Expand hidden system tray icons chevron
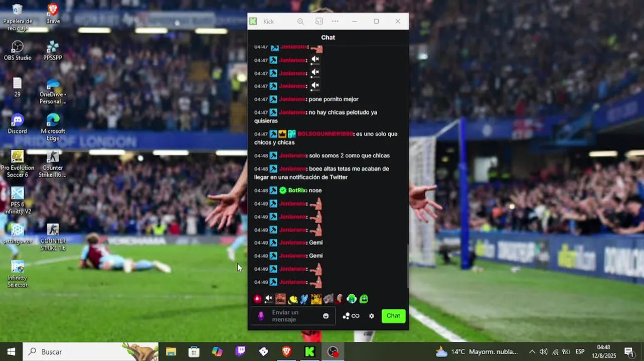The height and width of the screenshot is (361, 644). click(532, 351)
